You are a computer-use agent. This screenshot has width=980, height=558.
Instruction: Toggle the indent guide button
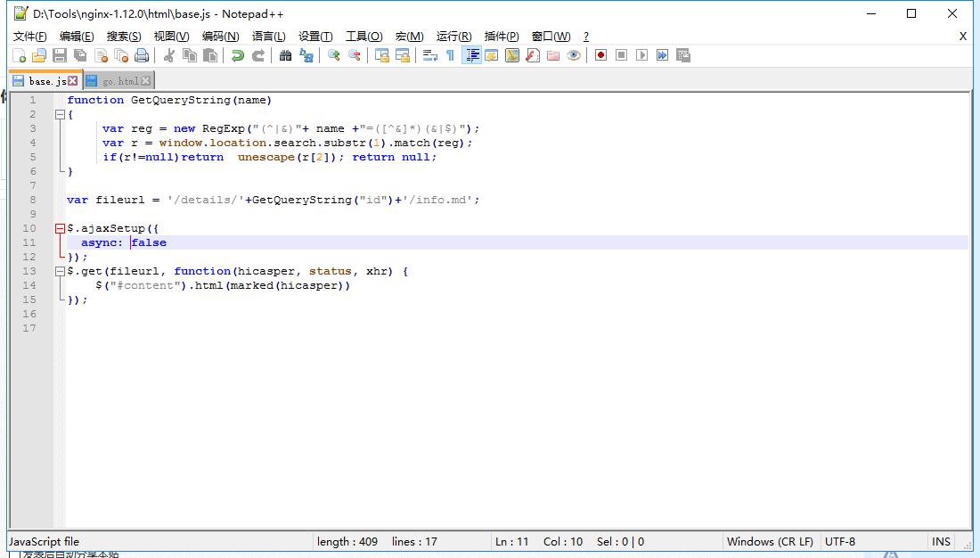pos(471,55)
